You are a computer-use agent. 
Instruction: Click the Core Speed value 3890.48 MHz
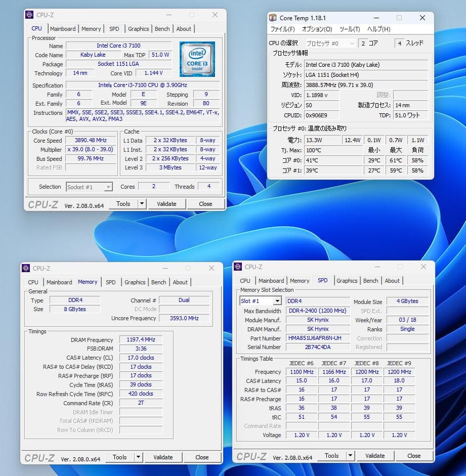coord(91,140)
